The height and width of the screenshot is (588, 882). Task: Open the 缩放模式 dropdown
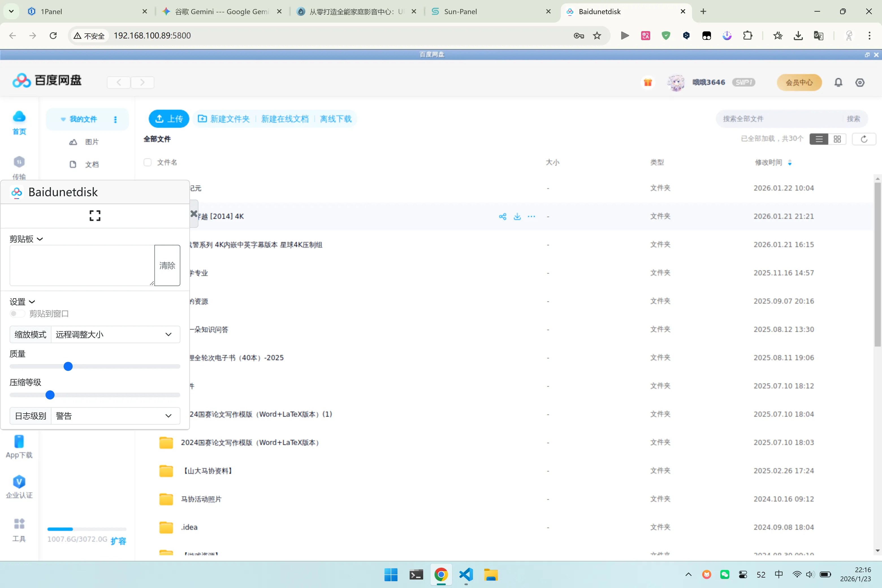[115, 334]
